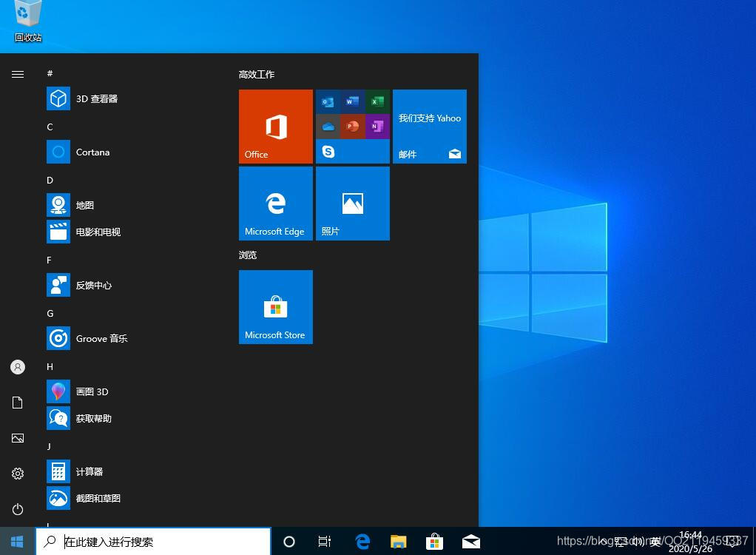Open Edge from the taskbar

point(362,542)
